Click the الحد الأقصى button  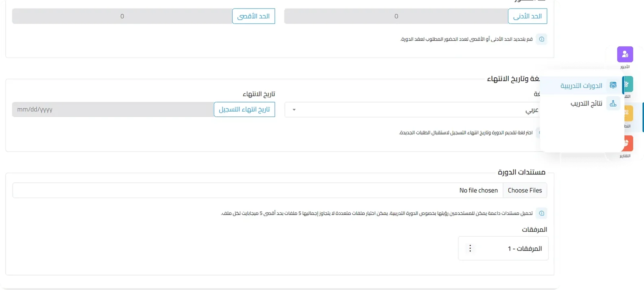pos(254,16)
